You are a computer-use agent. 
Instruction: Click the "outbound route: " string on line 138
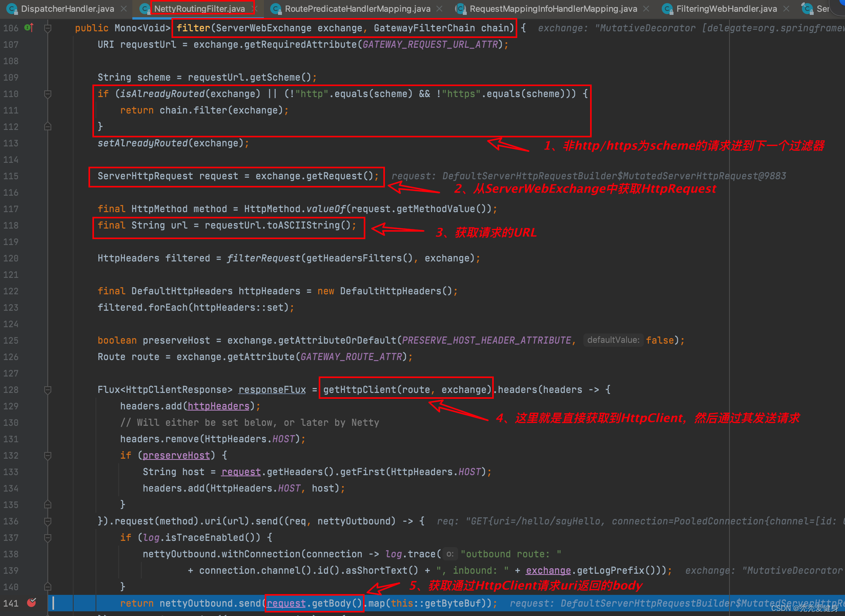[511, 554]
